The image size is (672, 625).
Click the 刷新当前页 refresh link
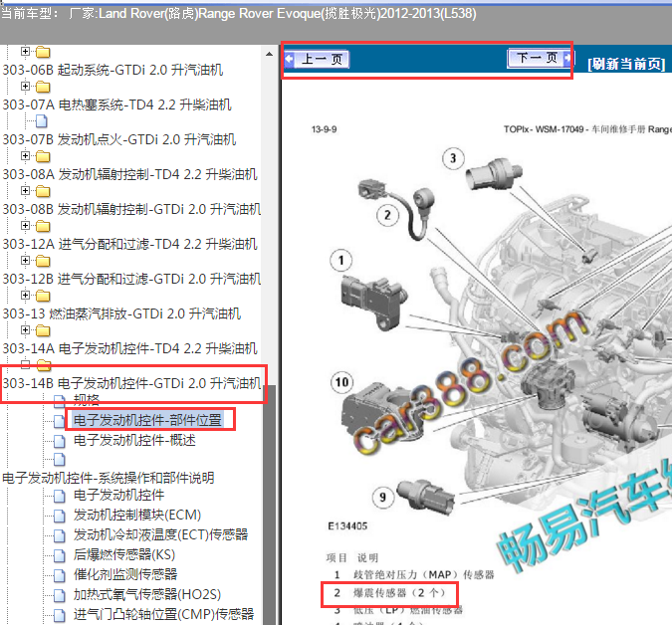[626, 65]
